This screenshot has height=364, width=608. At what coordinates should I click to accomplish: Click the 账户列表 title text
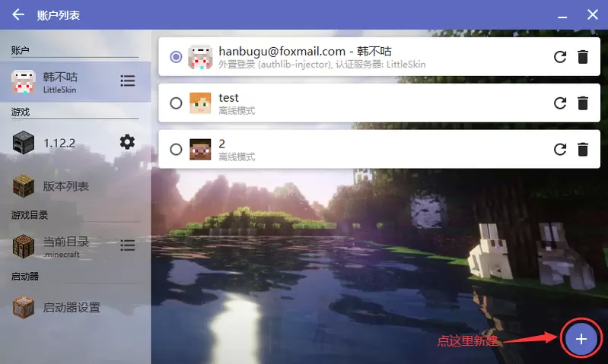coord(59,15)
